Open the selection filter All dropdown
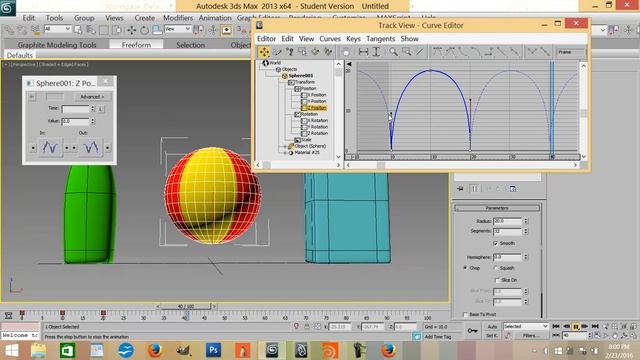 pyautogui.click(x=58, y=29)
